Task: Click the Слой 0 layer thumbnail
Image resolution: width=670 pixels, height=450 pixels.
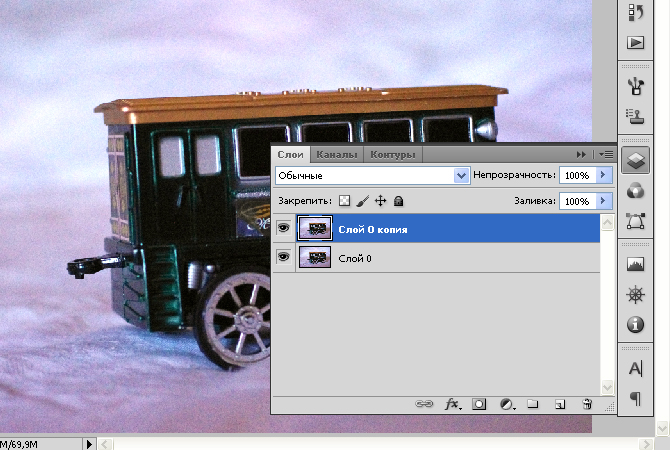Action: (315, 258)
